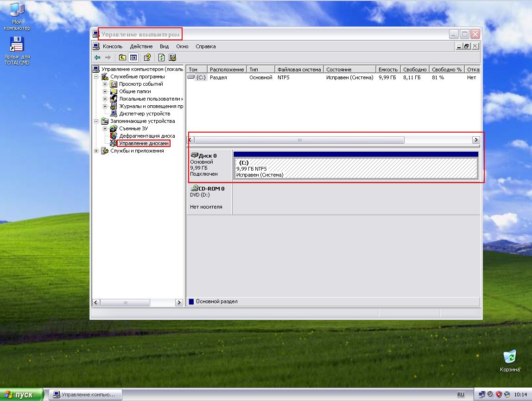Expand the Журналы и оповещения node
The height and width of the screenshot is (401, 532).
(x=105, y=106)
